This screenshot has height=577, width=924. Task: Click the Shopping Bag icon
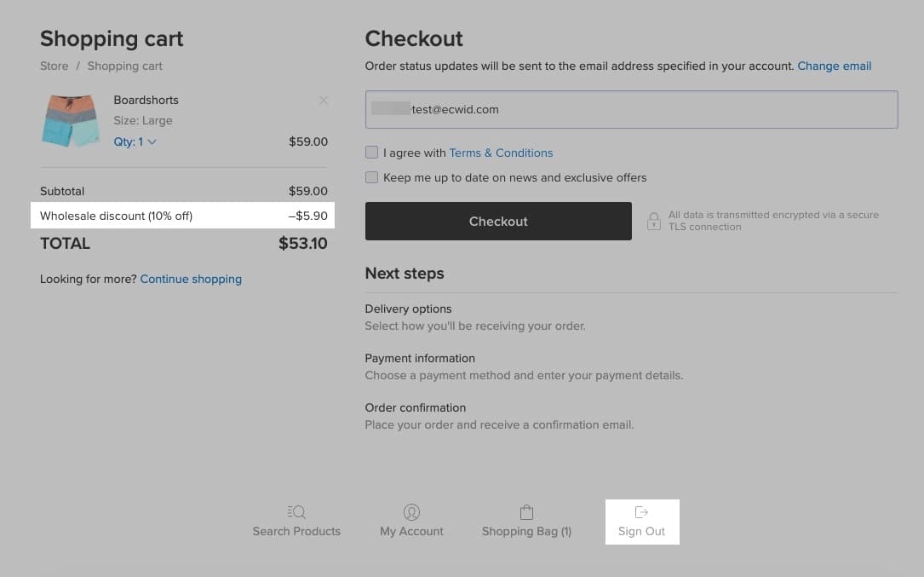point(526,512)
